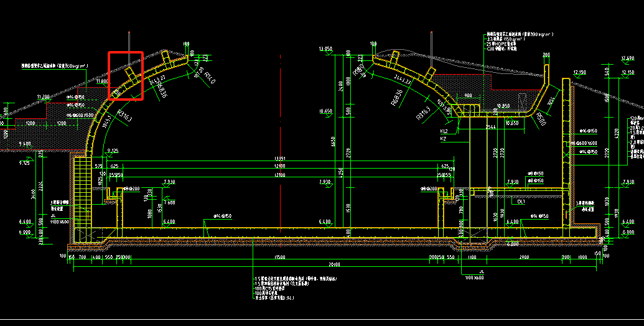The image size is (644, 326).
Task: Select the 10.850 elevation text
Action: pyautogui.click(x=503, y=106)
